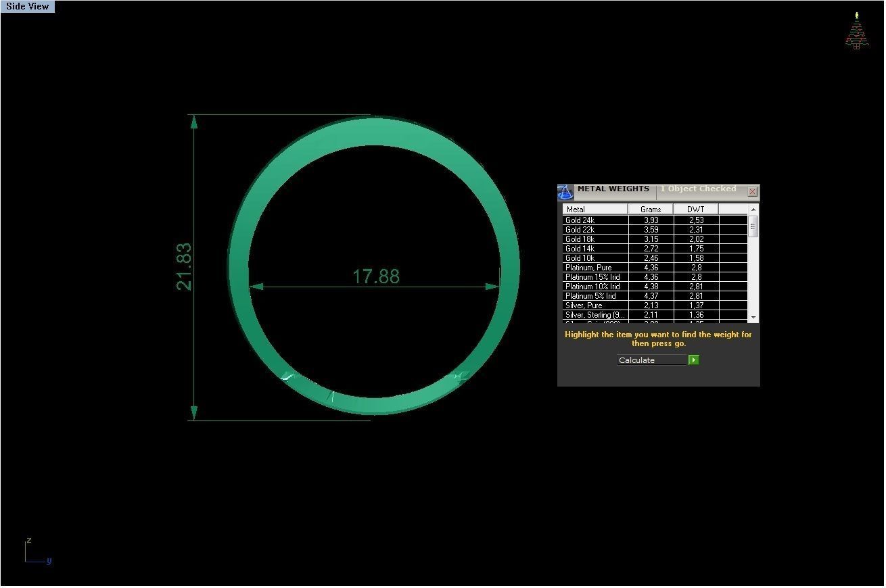The height and width of the screenshot is (588, 886).
Task: Sort by the Metal column header
Action: (x=595, y=210)
